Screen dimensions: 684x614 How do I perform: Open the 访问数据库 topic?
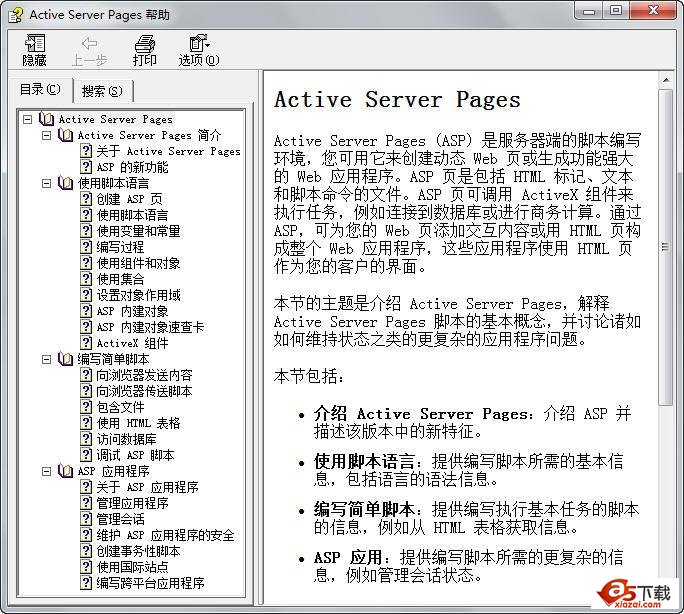[x=126, y=439]
